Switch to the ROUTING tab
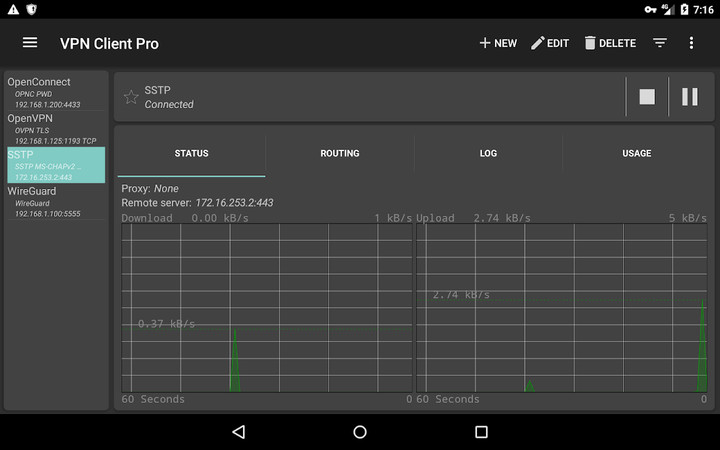720x450 pixels. coord(340,153)
